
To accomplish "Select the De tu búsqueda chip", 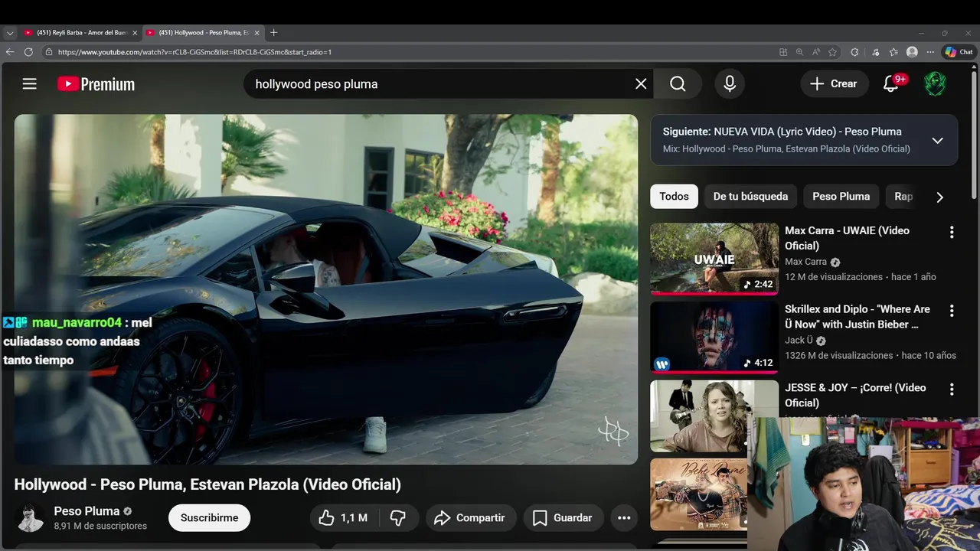I will (750, 197).
